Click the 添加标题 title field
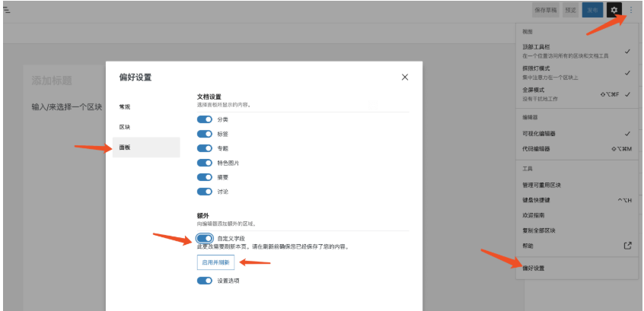Image resolution: width=644 pixels, height=311 pixels. tap(52, 81)
